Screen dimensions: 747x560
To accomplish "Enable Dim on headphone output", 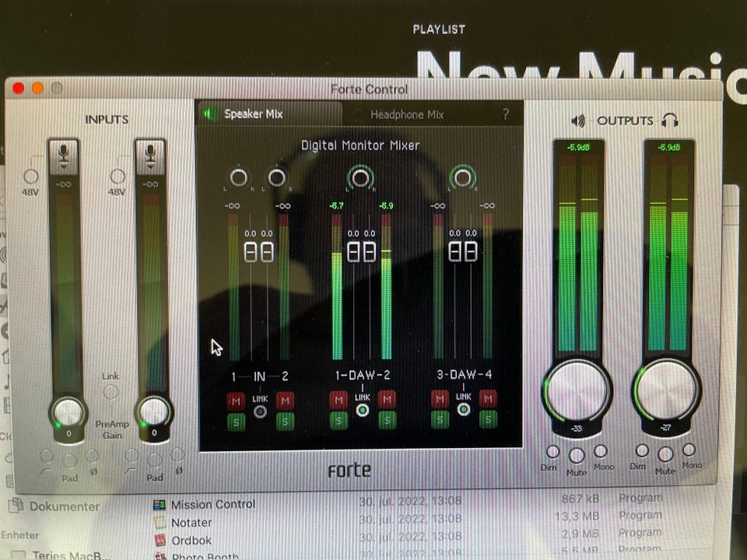I will pos(642,450).
